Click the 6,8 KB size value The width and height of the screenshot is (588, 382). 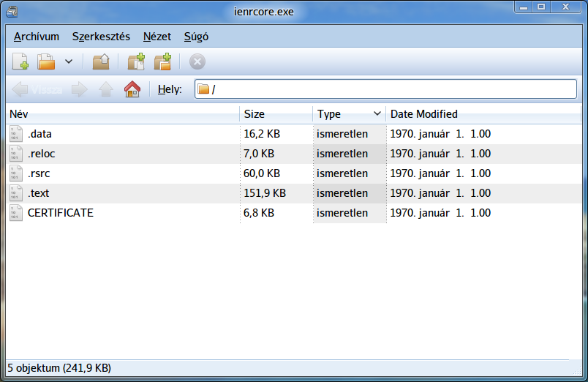pyautogui.click(x=259, y=213)
